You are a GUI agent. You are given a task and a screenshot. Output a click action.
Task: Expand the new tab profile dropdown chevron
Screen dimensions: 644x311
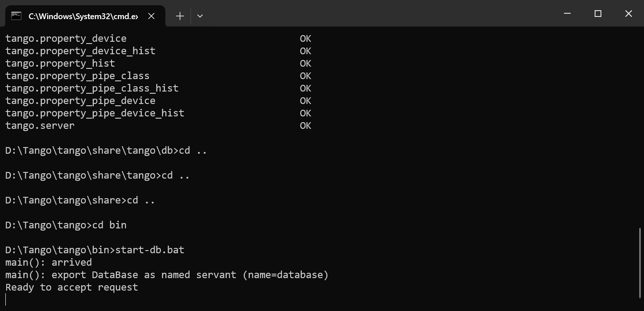coord(200,16)
